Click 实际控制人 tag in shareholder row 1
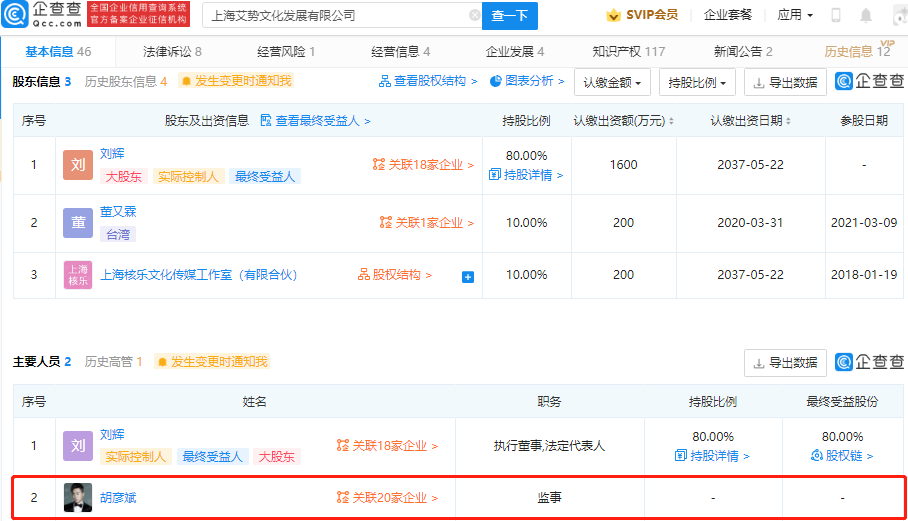908x521 pixels. pos(188,177)
